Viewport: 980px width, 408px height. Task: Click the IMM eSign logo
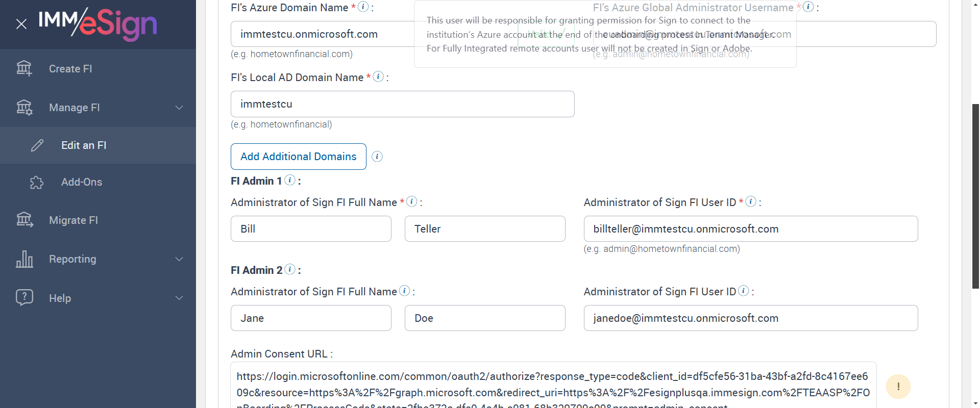click(x=98, y=23)
